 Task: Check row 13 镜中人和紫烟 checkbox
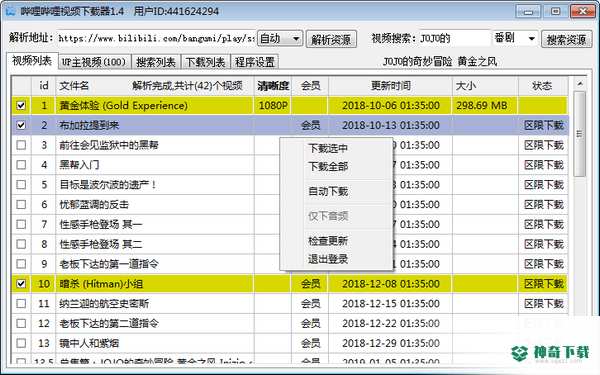point(21,343)
